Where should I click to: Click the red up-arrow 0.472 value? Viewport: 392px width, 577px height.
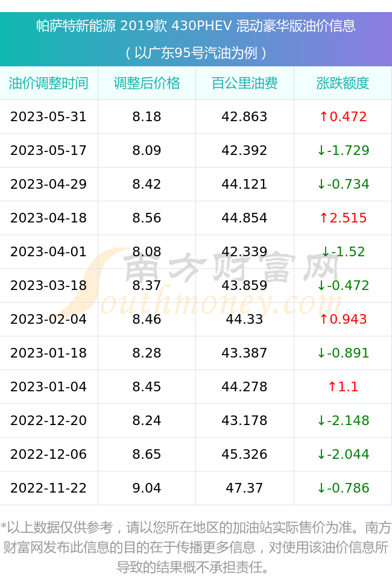pos(343,116)
